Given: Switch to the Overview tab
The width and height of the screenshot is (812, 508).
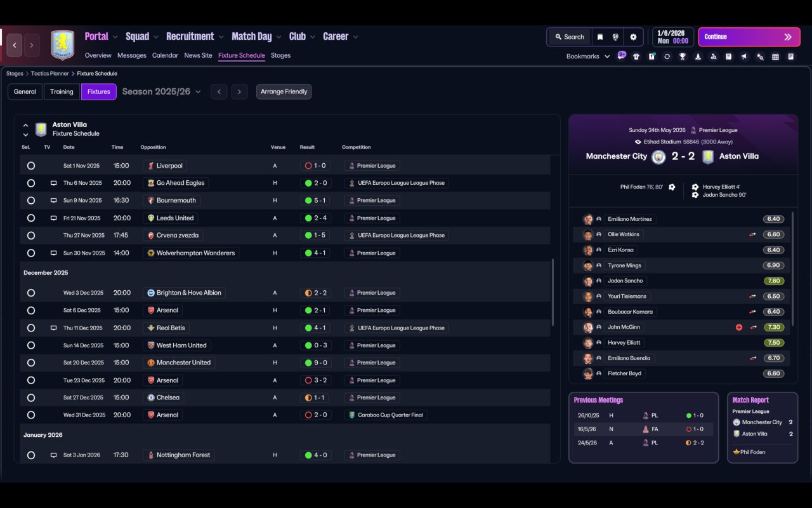Looking at the screenshot, I should coord(98,55).
